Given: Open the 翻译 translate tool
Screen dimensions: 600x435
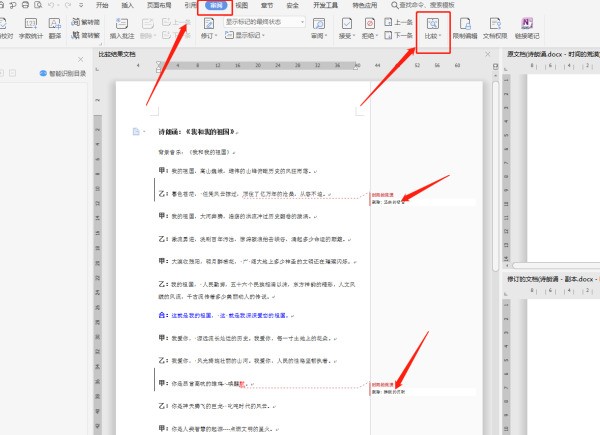Looking at the screenshot, I should tap(55, 28).
